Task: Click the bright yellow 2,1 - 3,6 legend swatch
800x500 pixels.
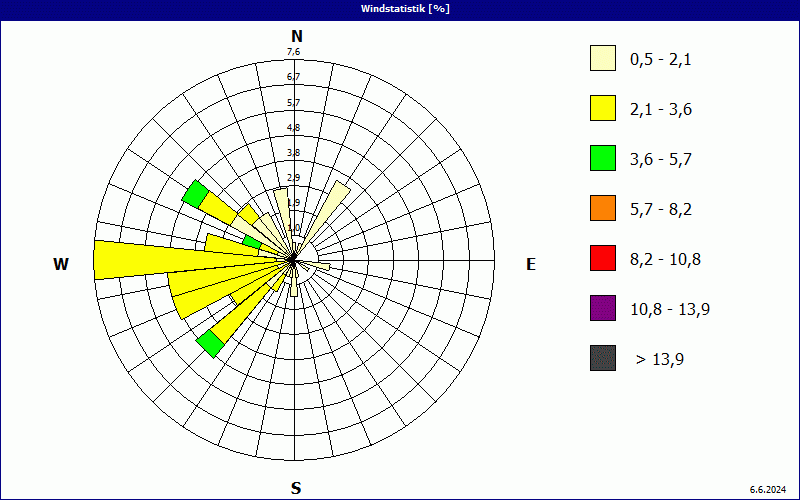Action: pyautogui.click(x=603, y=108)
